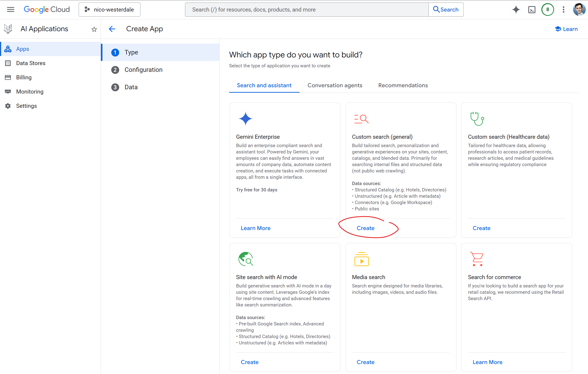
Task: Switch to the Recommendations tab
Action: click(403, 85)
